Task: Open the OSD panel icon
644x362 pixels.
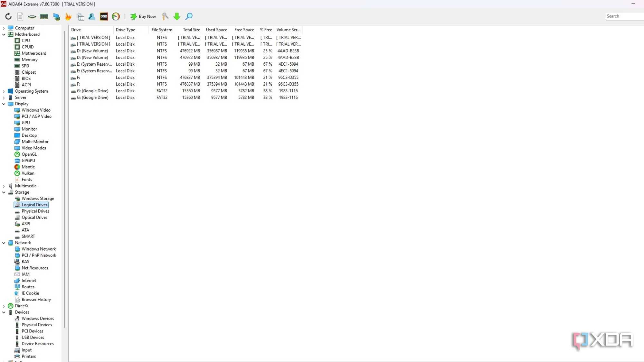Action: (x=104, y=16)
